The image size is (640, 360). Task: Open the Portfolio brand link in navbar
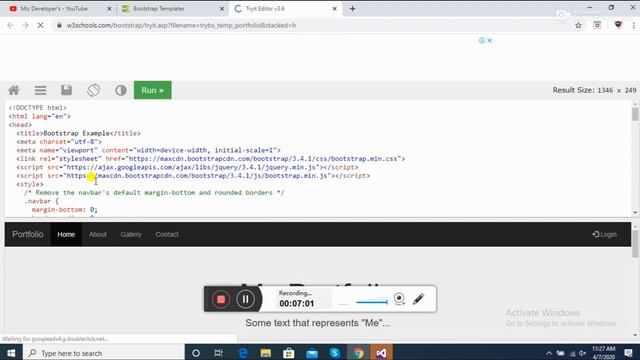[x=27, y=234]
